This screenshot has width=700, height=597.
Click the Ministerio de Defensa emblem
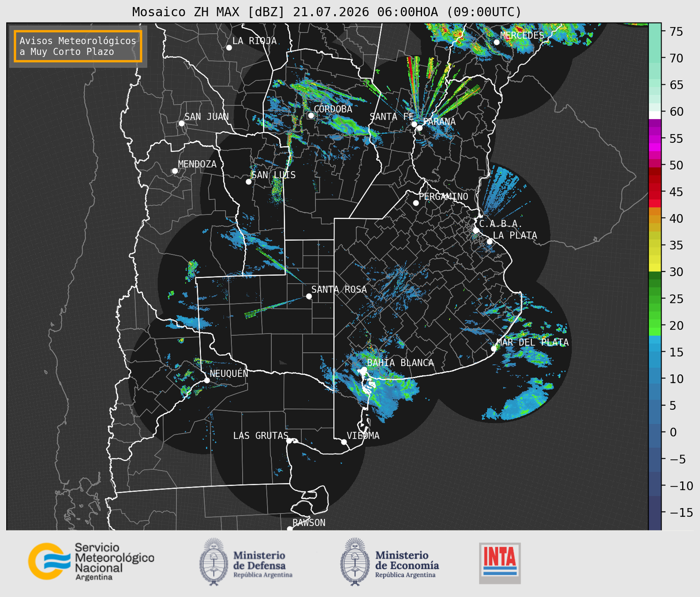point(214,562)
